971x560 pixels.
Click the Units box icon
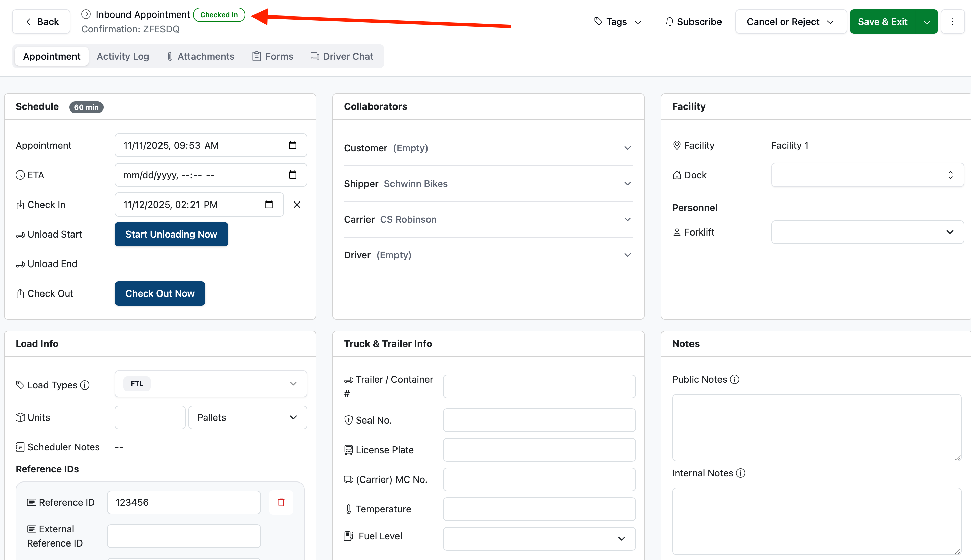click(x=20, y=417)
